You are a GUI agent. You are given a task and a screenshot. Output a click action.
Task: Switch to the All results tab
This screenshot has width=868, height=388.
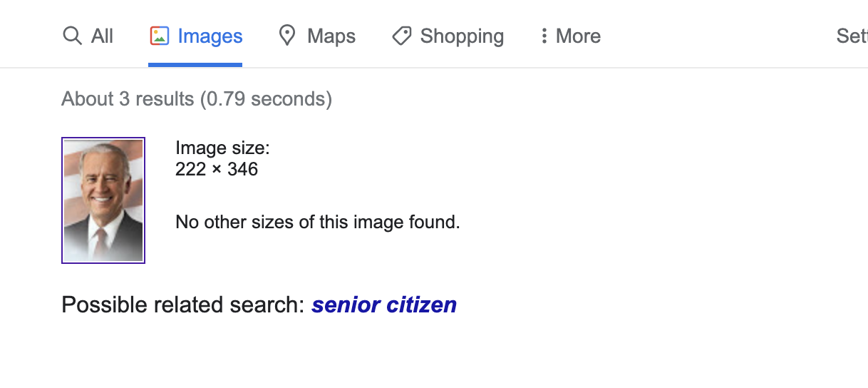102,36
